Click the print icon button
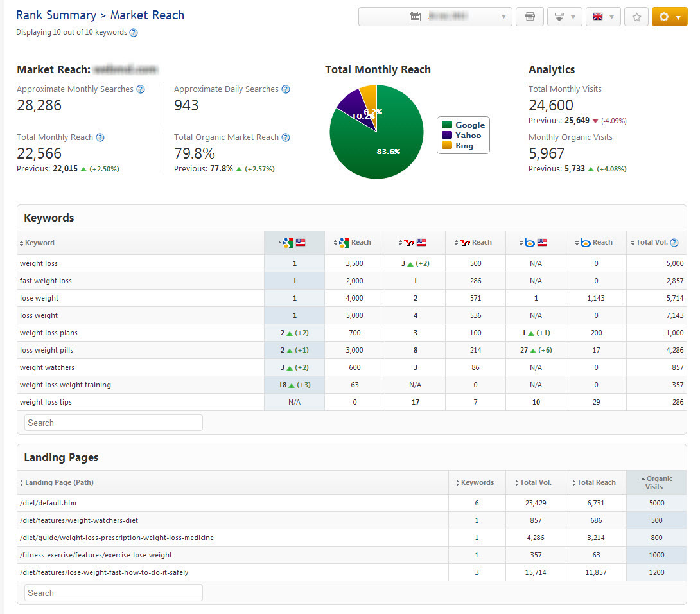700x614 pixels. point(530,17)
